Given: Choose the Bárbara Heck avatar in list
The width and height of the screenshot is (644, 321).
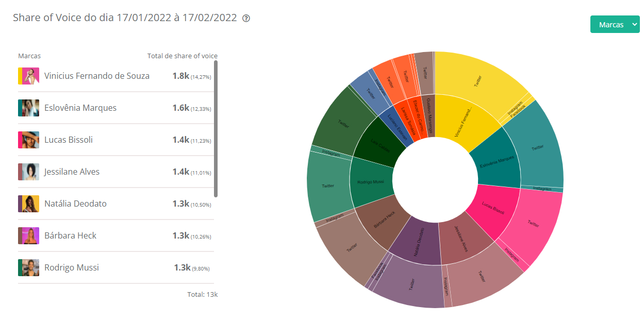Looking at the screenshot, I should [x=29, y=235].
